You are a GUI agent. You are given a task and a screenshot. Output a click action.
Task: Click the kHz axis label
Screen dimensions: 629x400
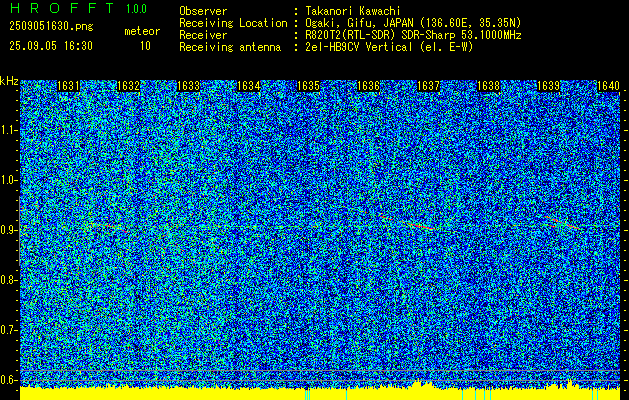9,81
